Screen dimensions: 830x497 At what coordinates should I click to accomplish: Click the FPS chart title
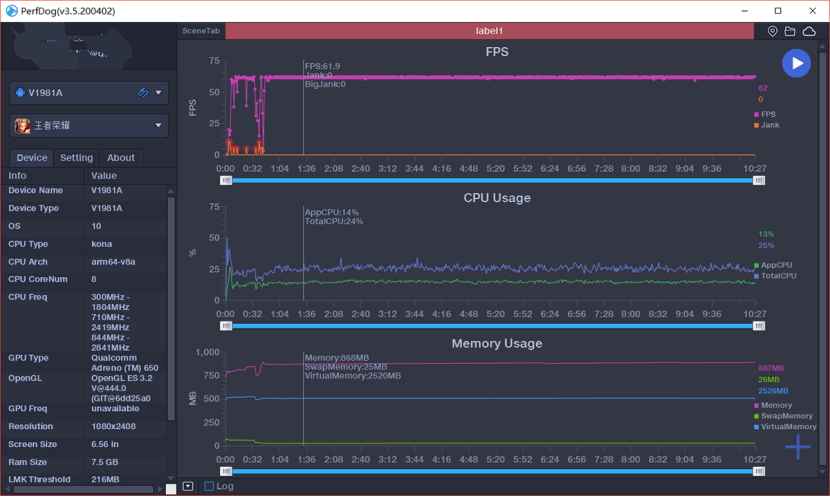coord(497,52)
